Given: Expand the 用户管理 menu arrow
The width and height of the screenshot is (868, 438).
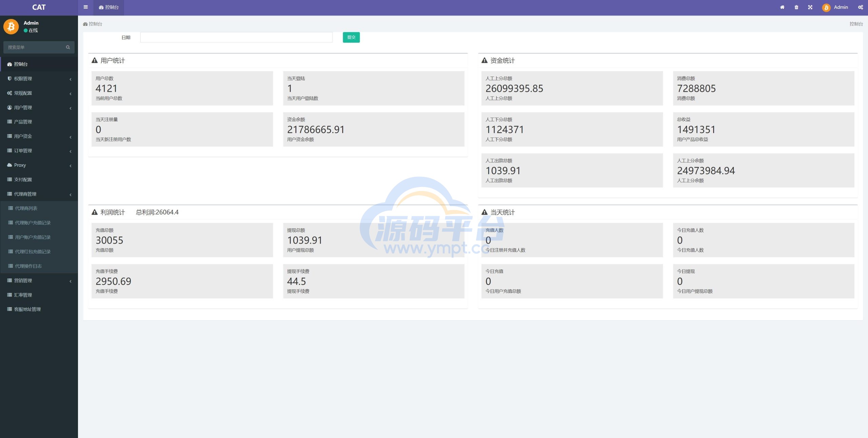Looking at the screenshot, I should tap(71, 108).
